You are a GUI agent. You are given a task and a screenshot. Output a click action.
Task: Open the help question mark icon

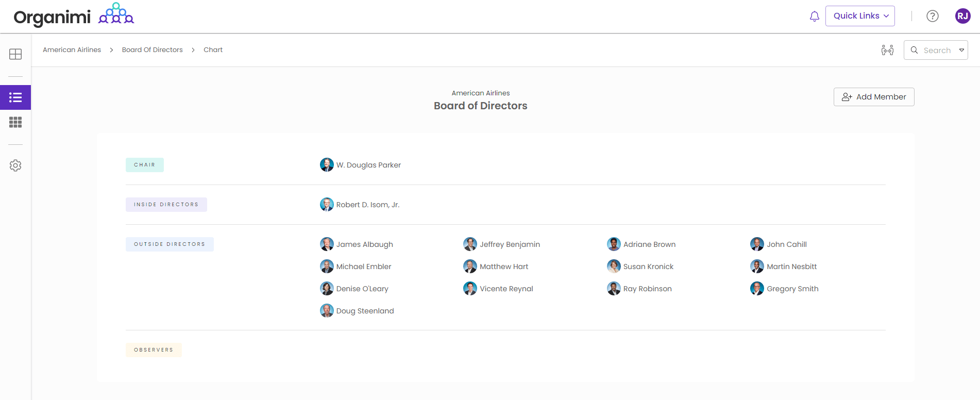click(932, 16)
